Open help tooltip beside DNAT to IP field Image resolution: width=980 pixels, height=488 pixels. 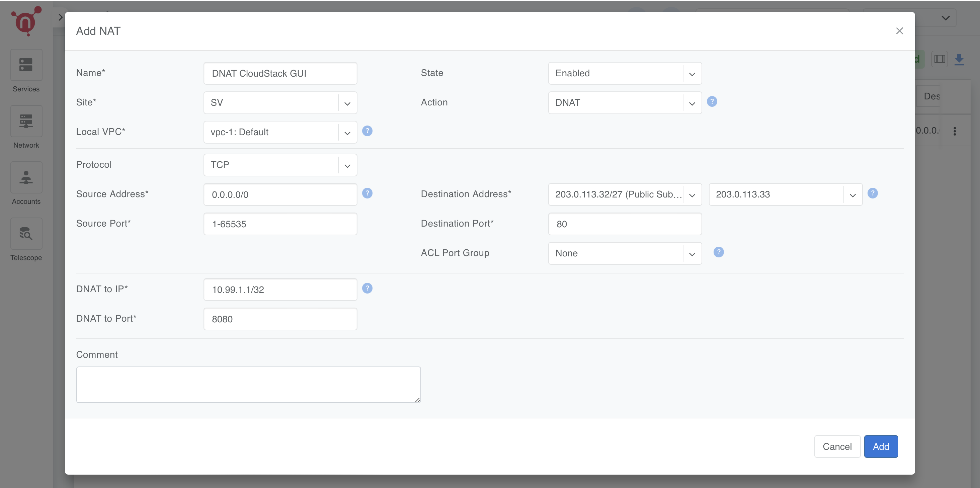(x=367, y=288)
